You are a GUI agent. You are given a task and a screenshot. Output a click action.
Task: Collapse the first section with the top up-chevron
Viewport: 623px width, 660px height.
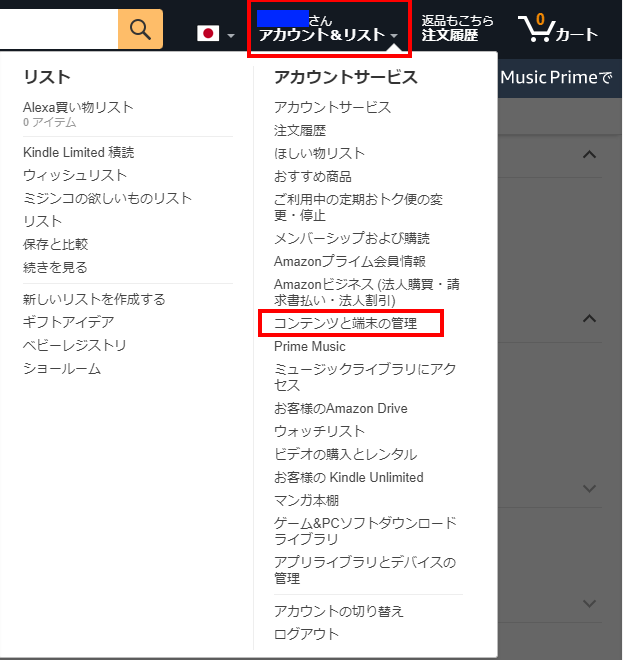[589, 154]
